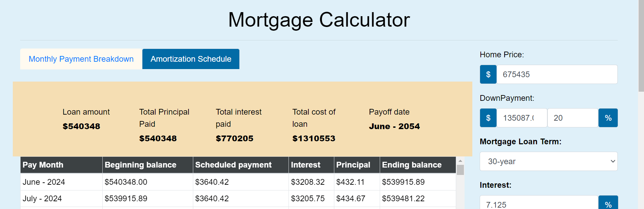Focus the DownPayment dollar amount field
The image size is (644, 209).
(x=521, y=118)
